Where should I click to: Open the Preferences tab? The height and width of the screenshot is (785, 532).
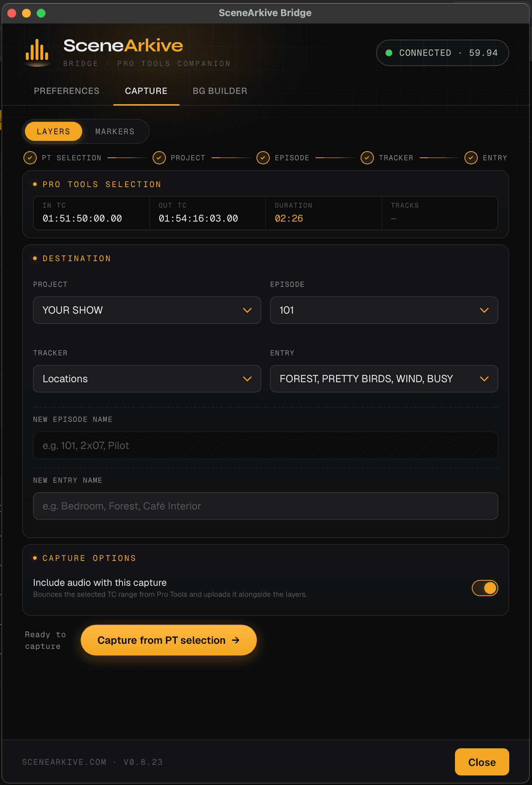[x=67, y=91]
